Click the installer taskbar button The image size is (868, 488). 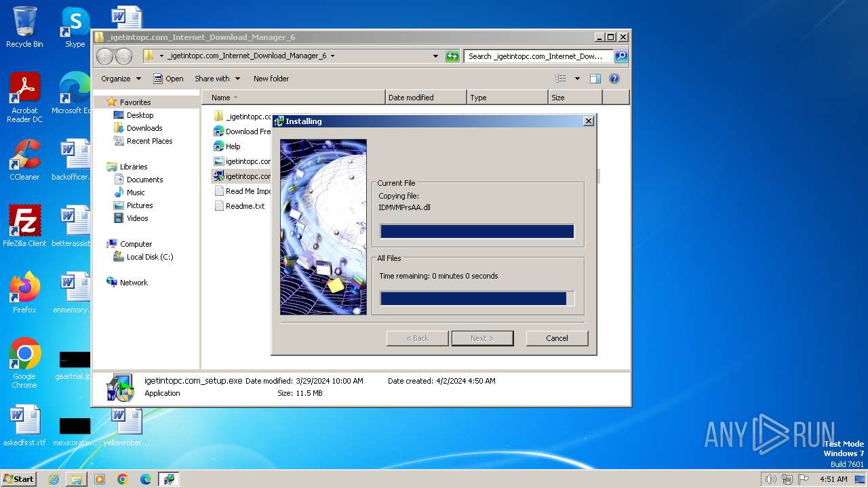[x=169, y=479]
